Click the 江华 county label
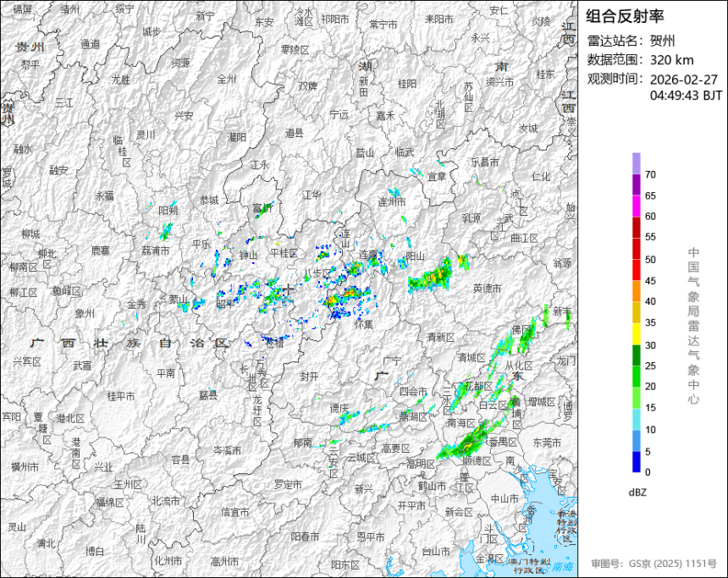728x578 pixels. 312,195
